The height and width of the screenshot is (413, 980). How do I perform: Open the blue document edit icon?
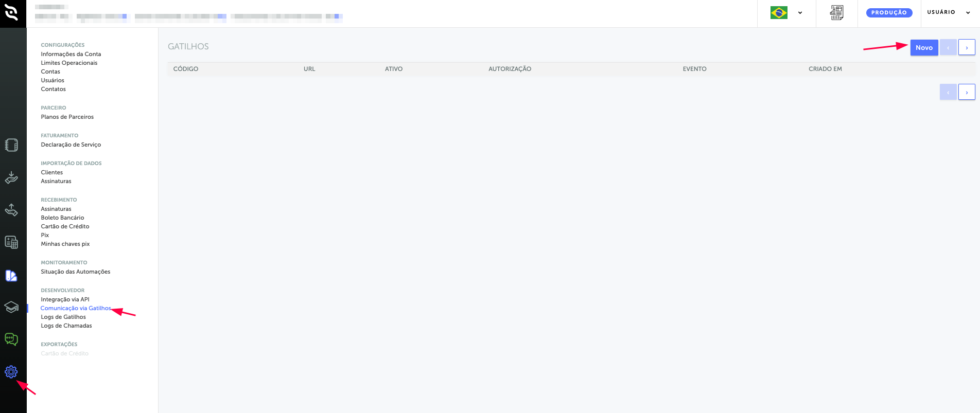(11, 276)
